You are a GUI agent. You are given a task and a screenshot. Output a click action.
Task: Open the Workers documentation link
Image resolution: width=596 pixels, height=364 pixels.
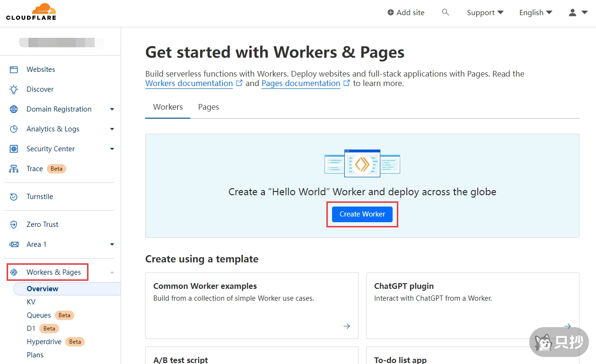click(189, 84)
